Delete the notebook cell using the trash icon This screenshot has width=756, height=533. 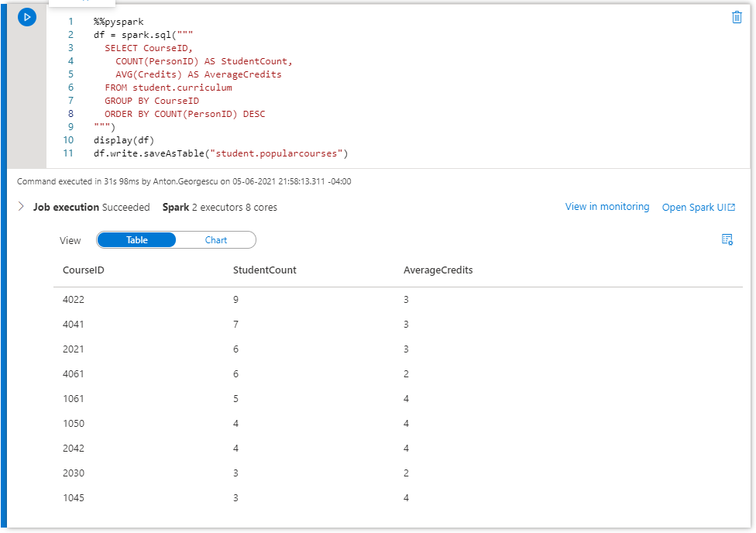pyautogui.click(x=737, y=16)
